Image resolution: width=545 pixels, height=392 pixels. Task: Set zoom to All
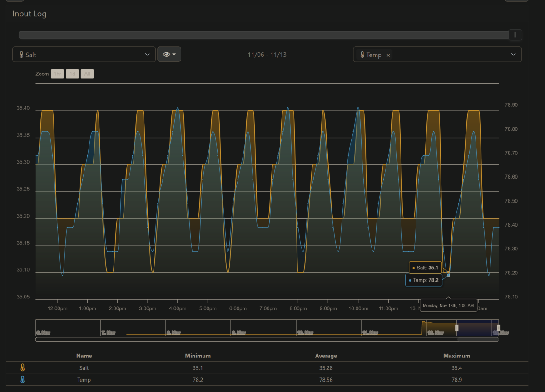click(87, 74)
